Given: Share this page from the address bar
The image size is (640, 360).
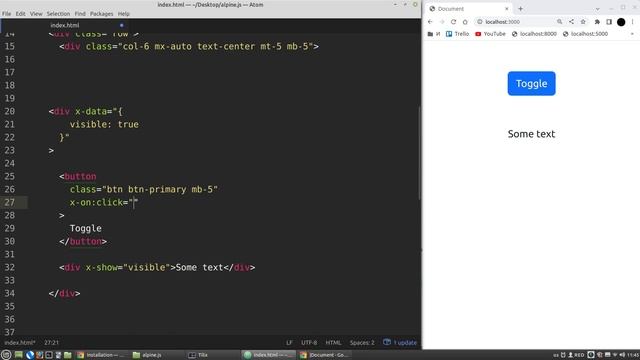Looking at the screenshot, I should (571, 22).
